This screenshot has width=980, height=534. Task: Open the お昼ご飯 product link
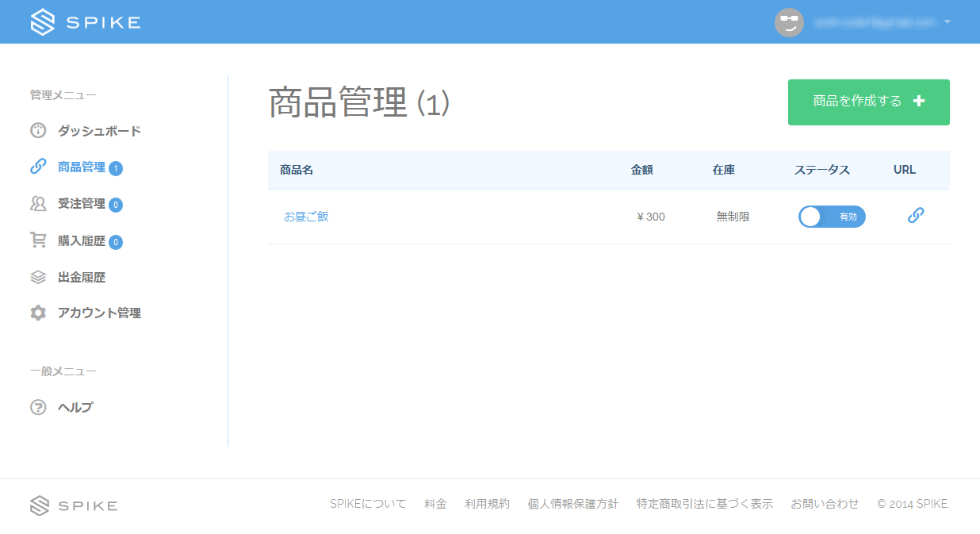pyautogui.click(x=306, y=217)
